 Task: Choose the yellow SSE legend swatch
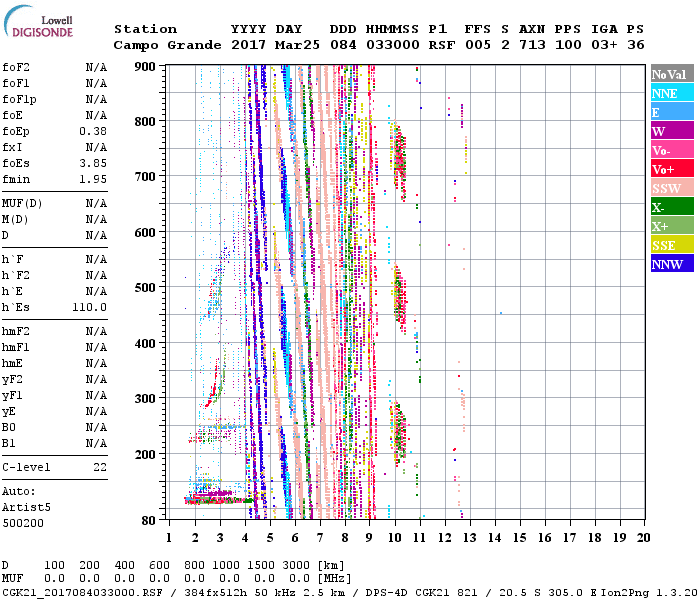670,245
